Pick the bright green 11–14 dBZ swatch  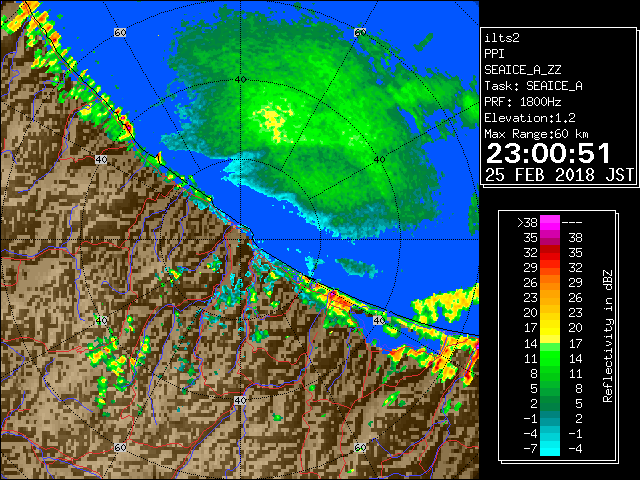coord(550,358)
